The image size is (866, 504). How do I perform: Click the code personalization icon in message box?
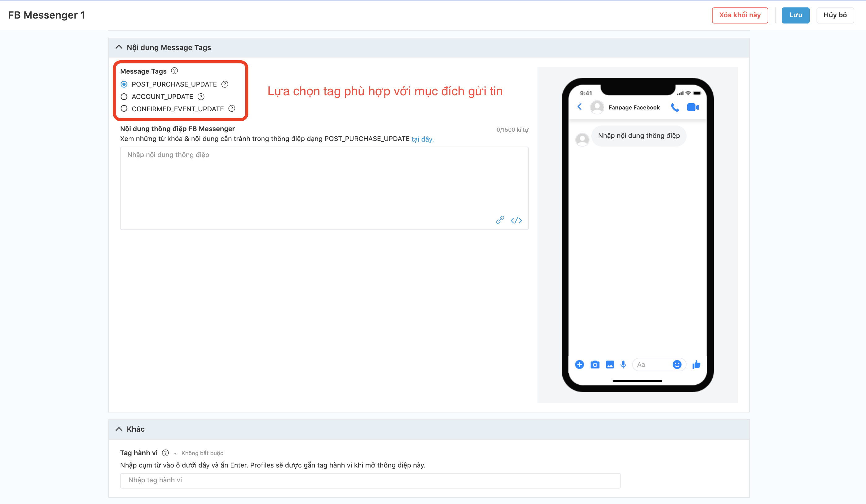click(516, 220)
